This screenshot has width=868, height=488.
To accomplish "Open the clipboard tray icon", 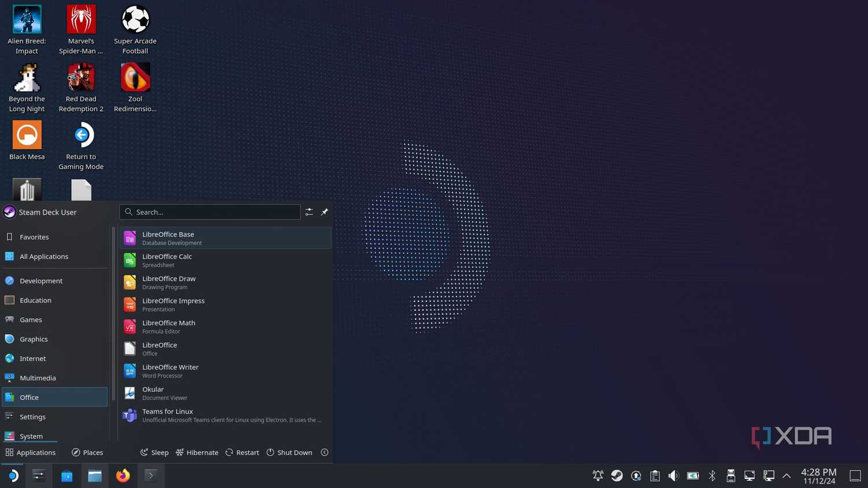I will 654,475.
